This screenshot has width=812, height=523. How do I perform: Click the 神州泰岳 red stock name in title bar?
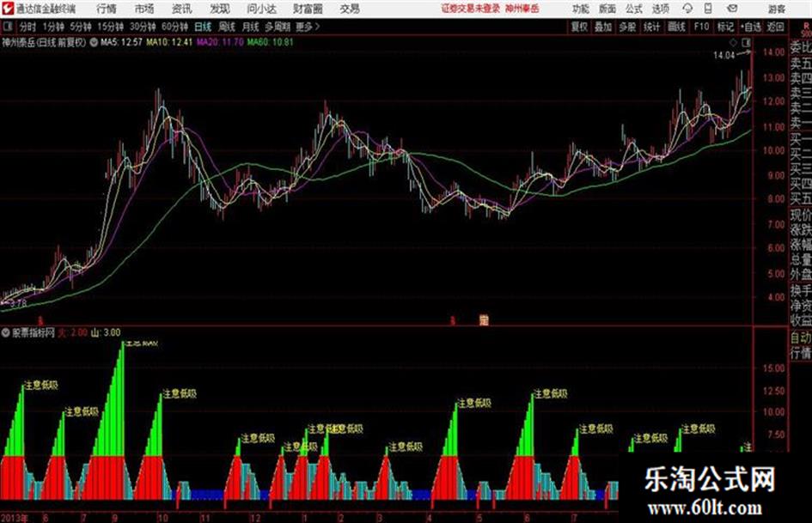(522, 9)
